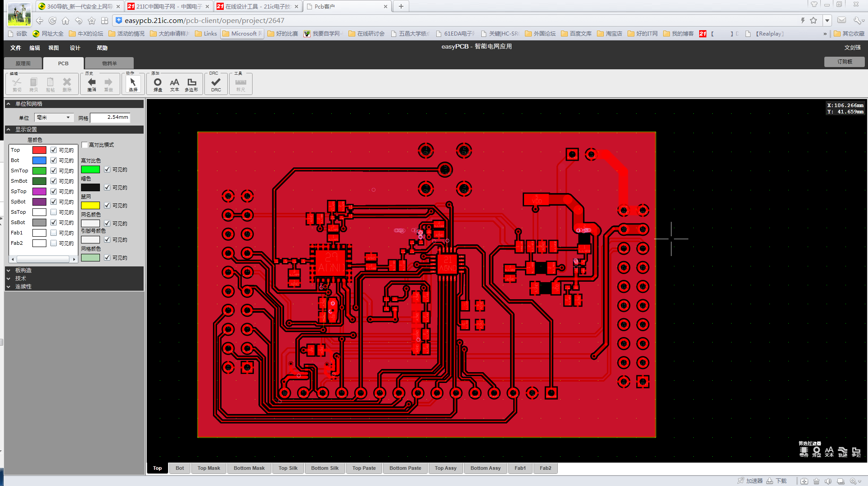Open the status bar zoom dropdown arrow
The width and height of the screenshot is (868, 486).
859,481
